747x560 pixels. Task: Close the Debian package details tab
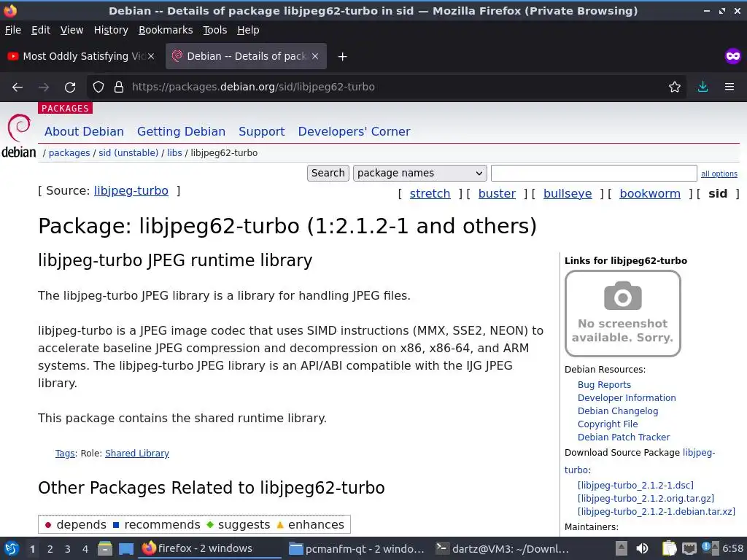[x=315, y=56]
